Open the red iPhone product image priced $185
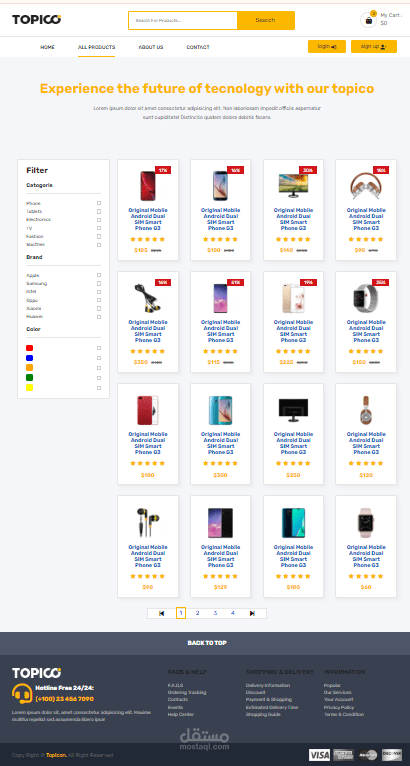This screenshot has height=766, width=410. pos(148,186)
